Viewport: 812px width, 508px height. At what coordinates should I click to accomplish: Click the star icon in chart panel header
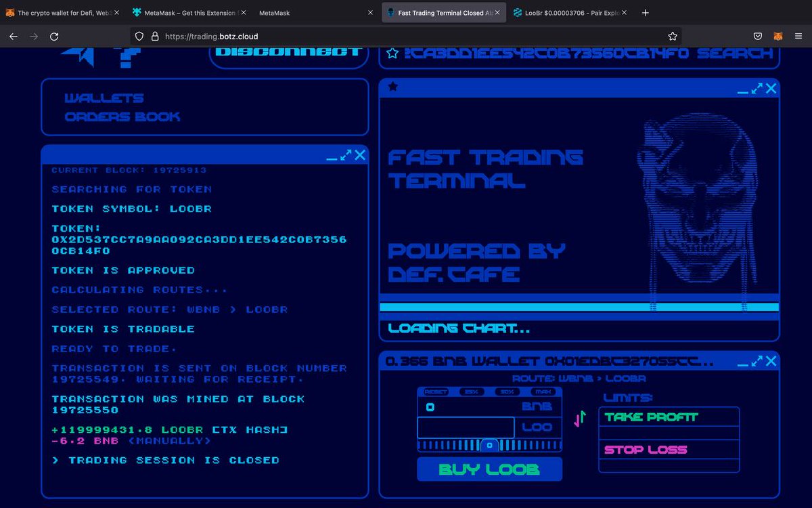click(393, 87)
